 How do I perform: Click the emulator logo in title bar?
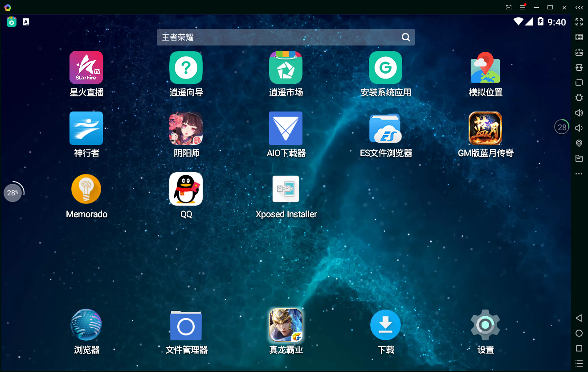[8, 7]
